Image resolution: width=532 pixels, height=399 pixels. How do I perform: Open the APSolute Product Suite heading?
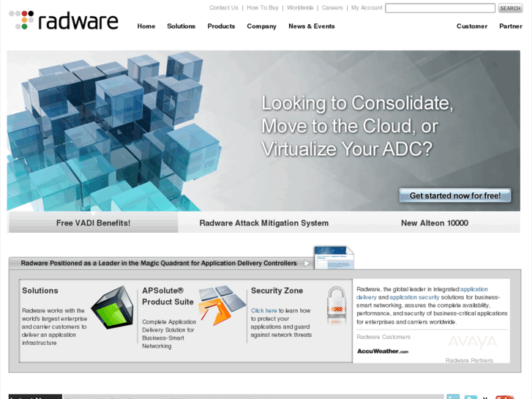[168, 296]
